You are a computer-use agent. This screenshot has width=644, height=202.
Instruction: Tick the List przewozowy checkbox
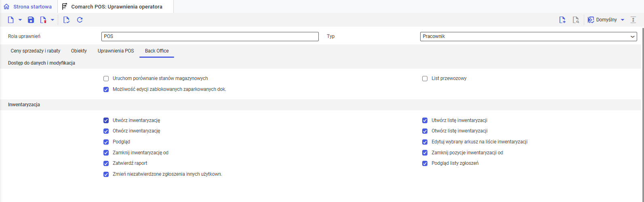click(x=425, y=78)
